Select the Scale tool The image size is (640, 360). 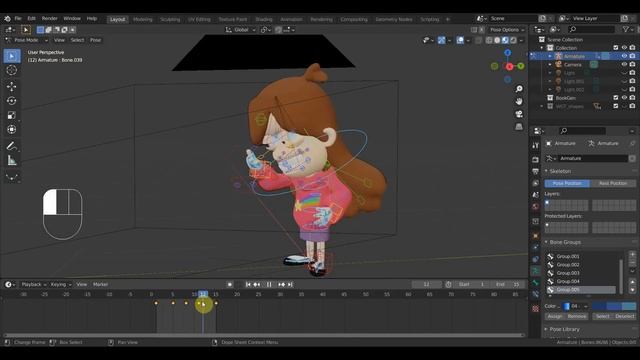[x=12, y=115]
